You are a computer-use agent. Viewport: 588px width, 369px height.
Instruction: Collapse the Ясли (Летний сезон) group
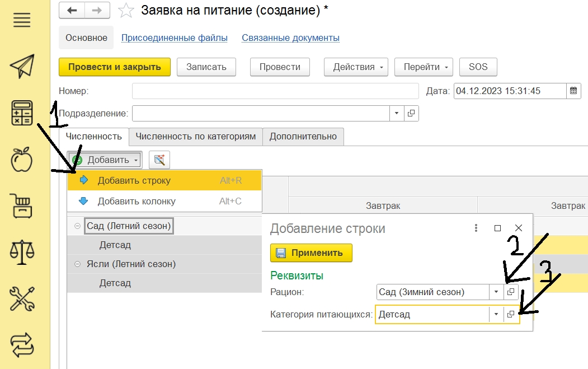[77, 264]
